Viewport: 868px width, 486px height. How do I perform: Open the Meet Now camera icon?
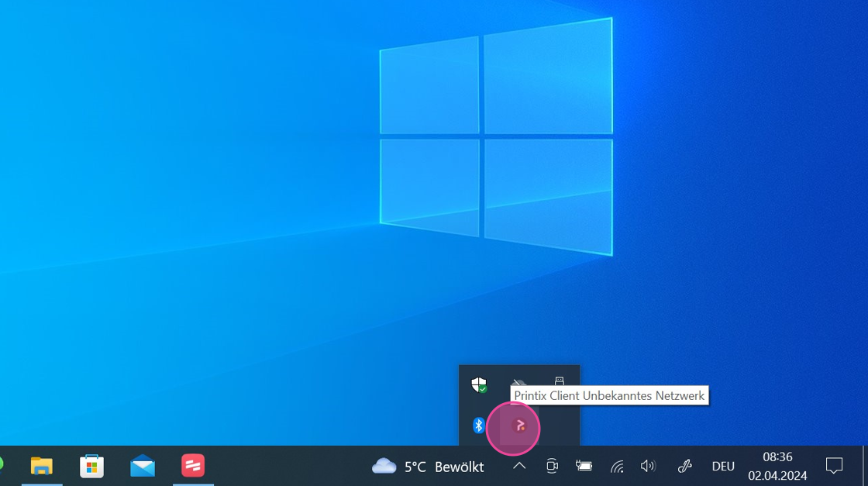click(552, 466)
